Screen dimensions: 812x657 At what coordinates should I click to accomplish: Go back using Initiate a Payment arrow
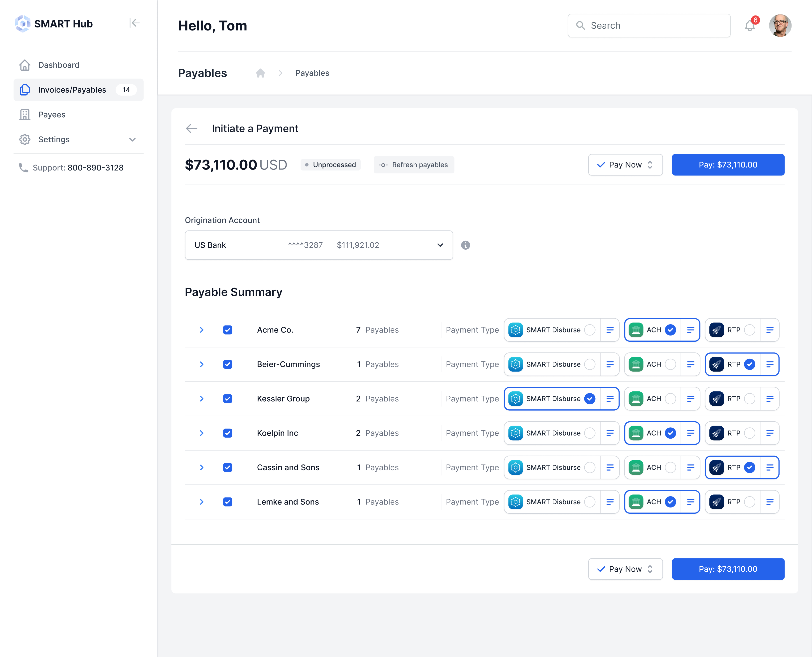tap(192, 129)
